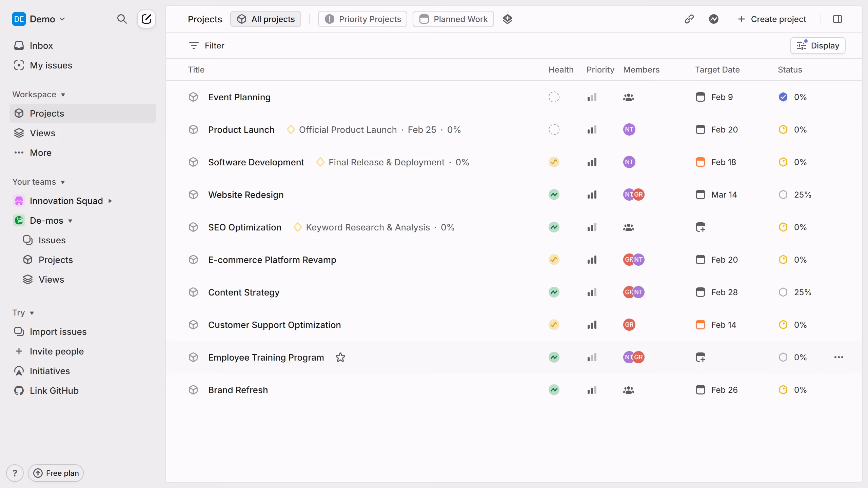Switch to Planned Work view

point(453,19)
